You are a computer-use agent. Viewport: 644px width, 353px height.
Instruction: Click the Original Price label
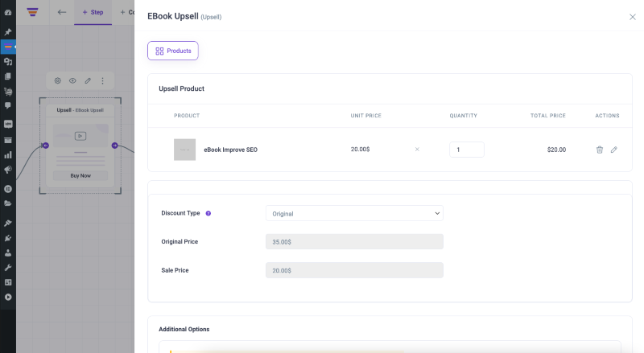point(180,242)
